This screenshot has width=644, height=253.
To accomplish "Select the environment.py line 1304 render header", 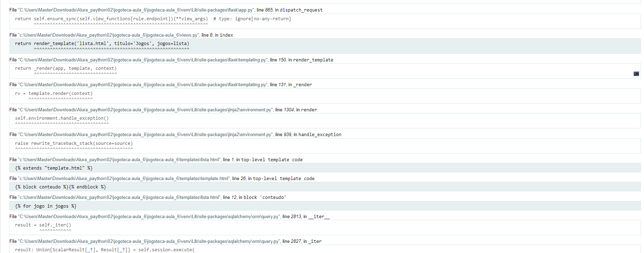I will point(163,110).
